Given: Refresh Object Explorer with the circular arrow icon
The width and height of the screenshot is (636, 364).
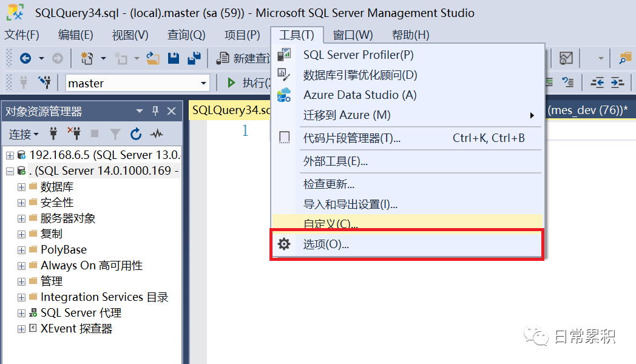Looking at the screenshot, I should [136, 133].
